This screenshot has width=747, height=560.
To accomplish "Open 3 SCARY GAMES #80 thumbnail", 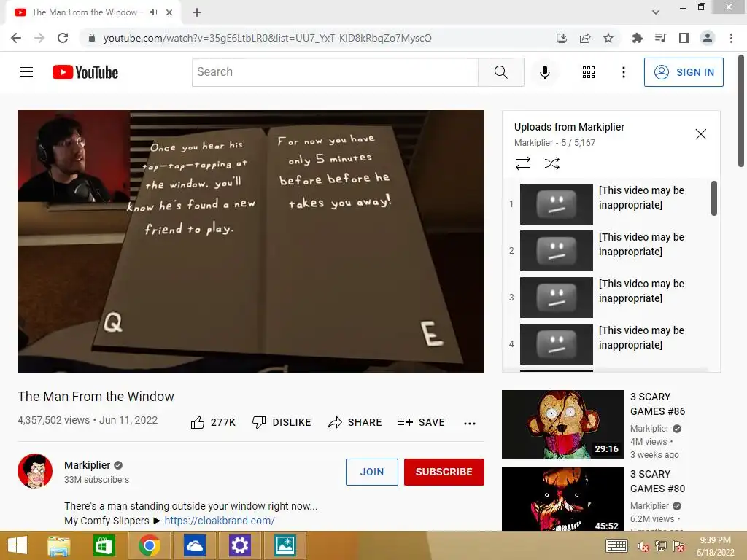I will click(562, 499).
